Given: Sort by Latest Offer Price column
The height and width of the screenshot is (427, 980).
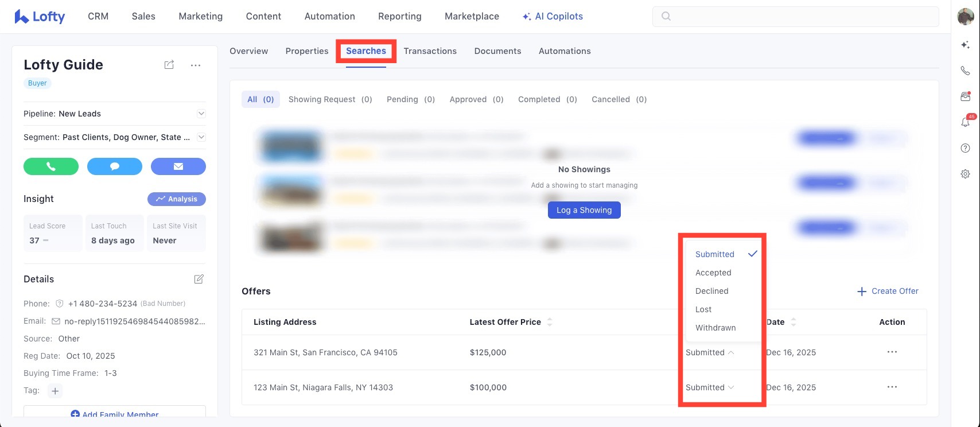Looking at the screenshot, I should 549,322.
